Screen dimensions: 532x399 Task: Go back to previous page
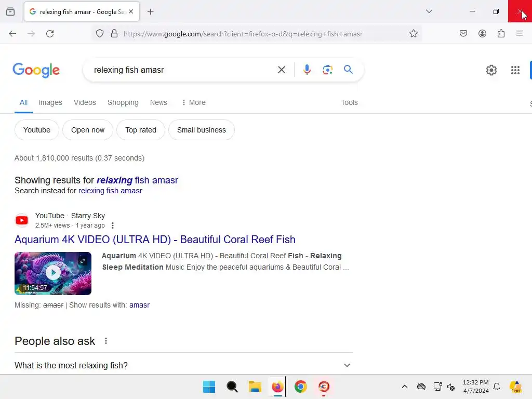pos(12,34)
